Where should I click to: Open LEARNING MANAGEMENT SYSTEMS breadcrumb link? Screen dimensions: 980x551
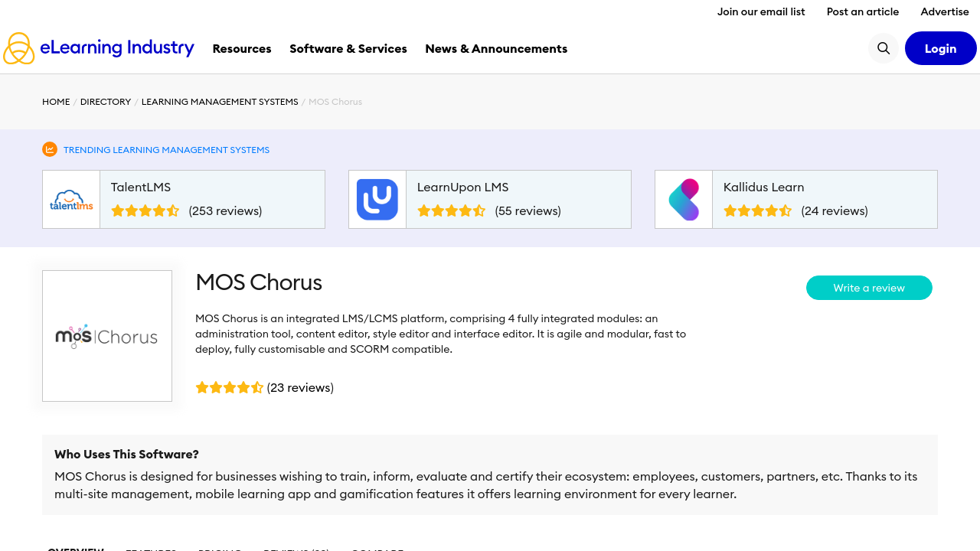click(220, 102)
